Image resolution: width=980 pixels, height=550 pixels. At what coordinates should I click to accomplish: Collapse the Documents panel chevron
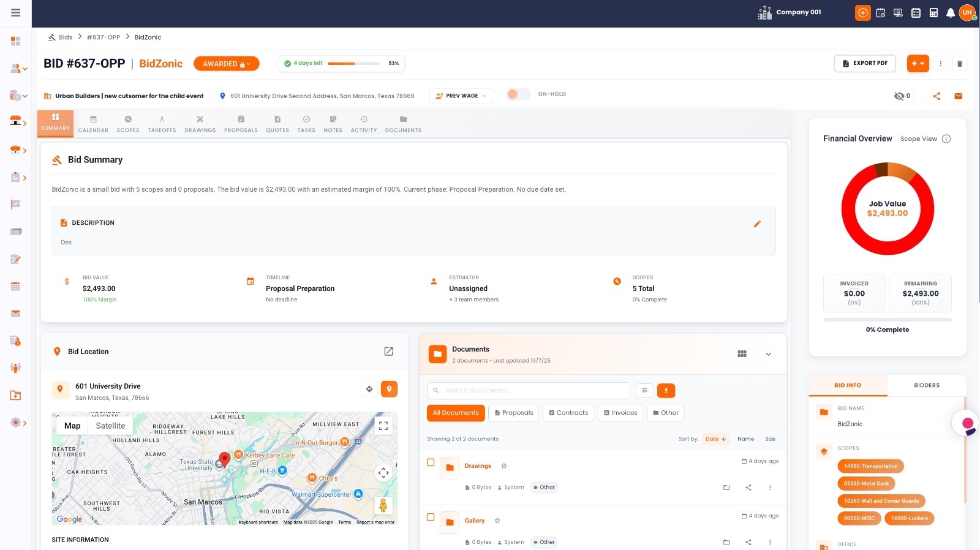[768, 354]
